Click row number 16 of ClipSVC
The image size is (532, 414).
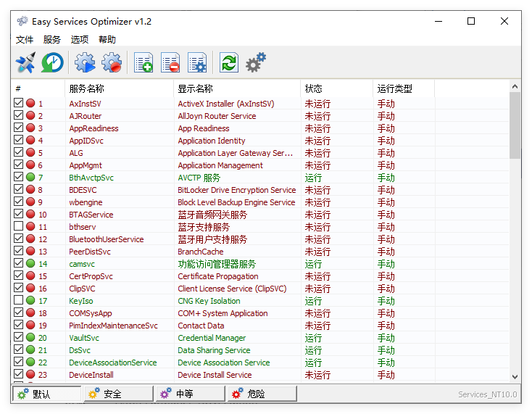point(43,289)
